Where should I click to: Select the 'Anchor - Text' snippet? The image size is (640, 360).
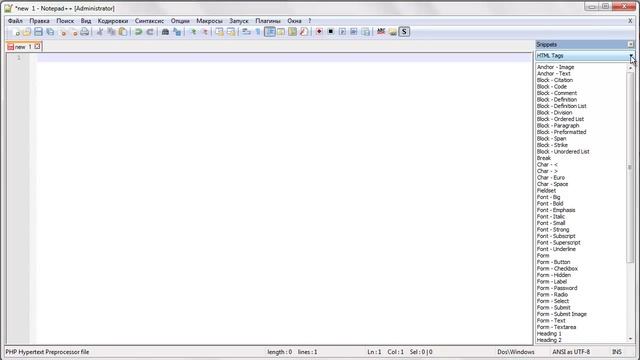pyautogui.click(x=553, y=73)
